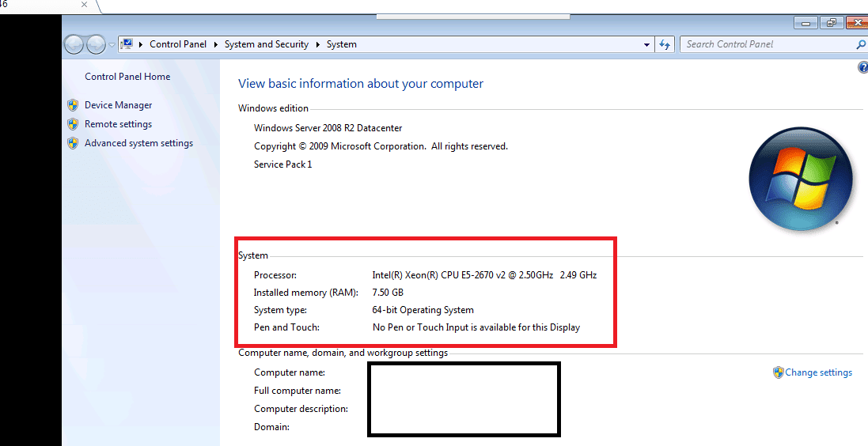
Task: Click the 'Domain:' label
Action: point(272,427)
